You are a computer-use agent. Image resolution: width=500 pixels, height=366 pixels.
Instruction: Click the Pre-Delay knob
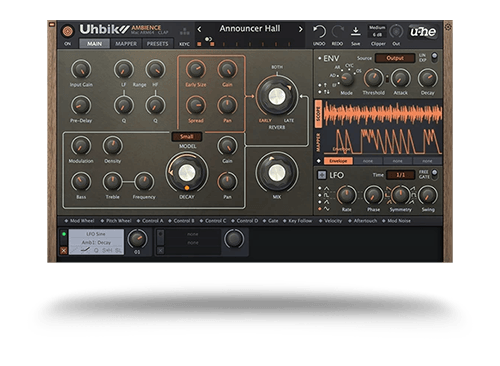coord(81,105)
